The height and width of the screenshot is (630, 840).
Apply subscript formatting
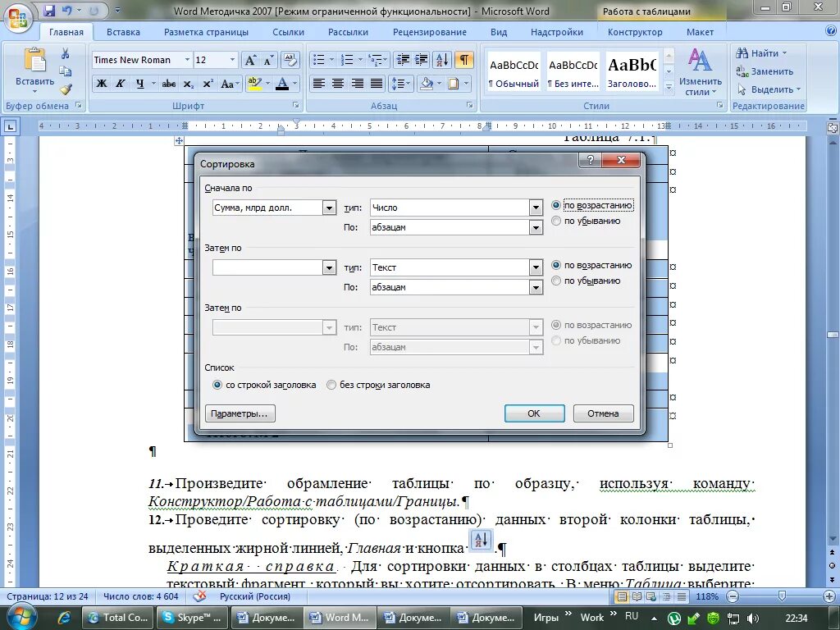tap(188, 84)
